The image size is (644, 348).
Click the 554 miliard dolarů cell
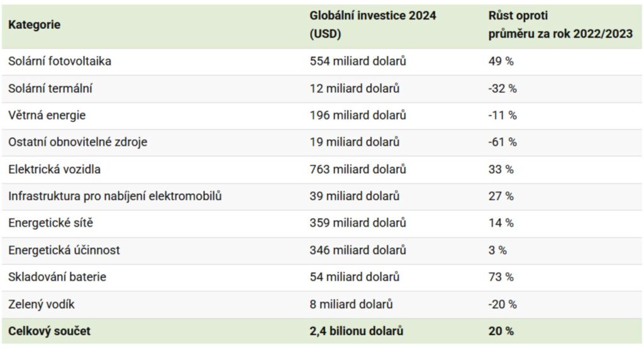coord(358,62)
